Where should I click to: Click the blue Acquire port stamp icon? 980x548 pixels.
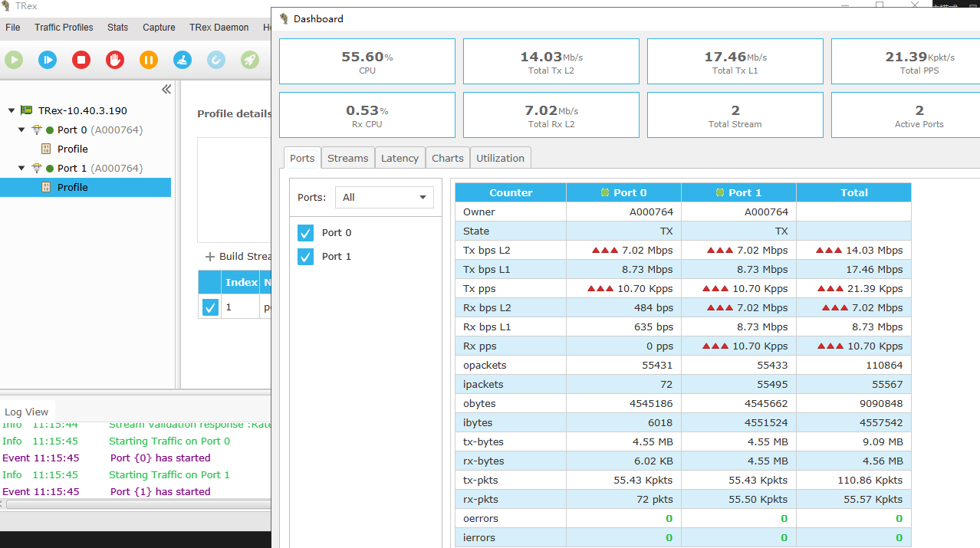point(182,59)
